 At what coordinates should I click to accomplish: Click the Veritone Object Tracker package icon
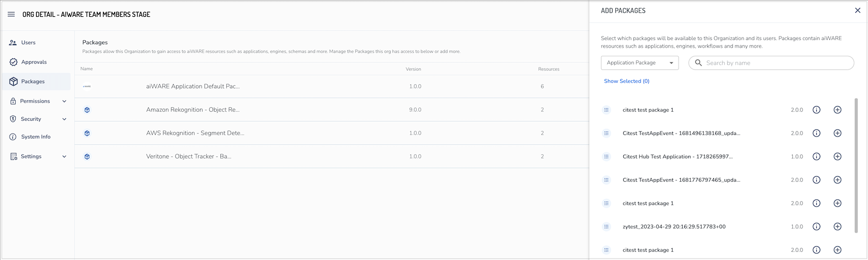[87, 156]
